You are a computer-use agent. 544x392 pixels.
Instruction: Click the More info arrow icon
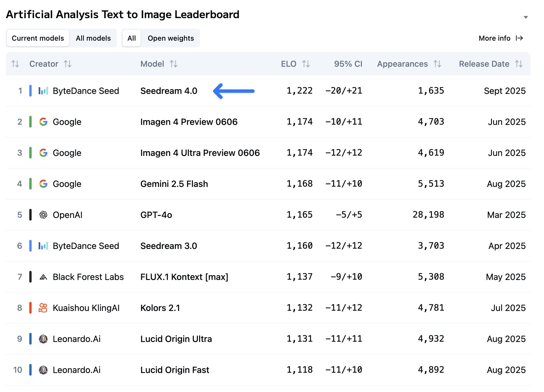pos(519,38)
